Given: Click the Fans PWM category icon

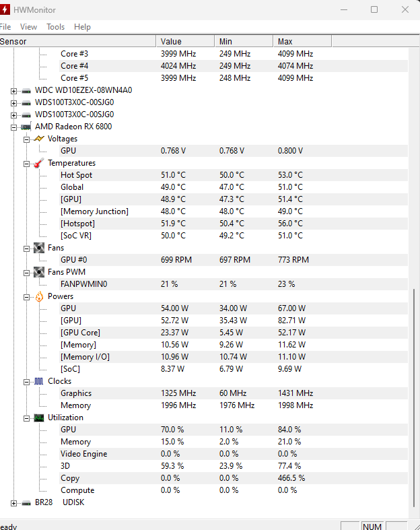Looking at the screenshot, I should pyautogui.click(x=38, y=272).
